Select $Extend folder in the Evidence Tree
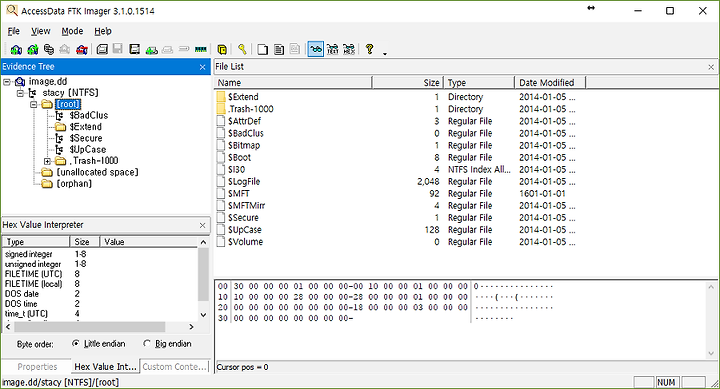 point(85,127)
